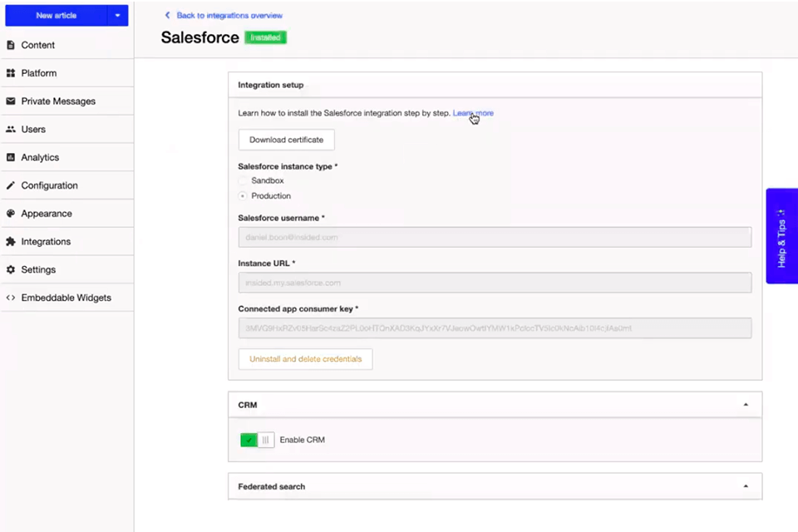Open the Appearance menu entry

click(x=47, y=213)
